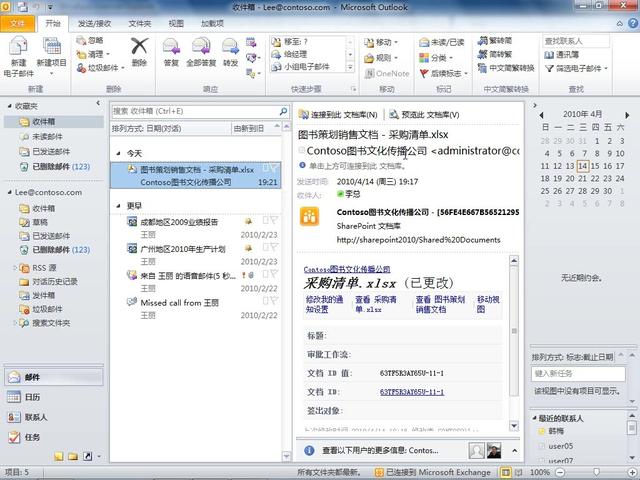
Task: Click the 查找联系人 search box
Action: click(x=576, y=41)
